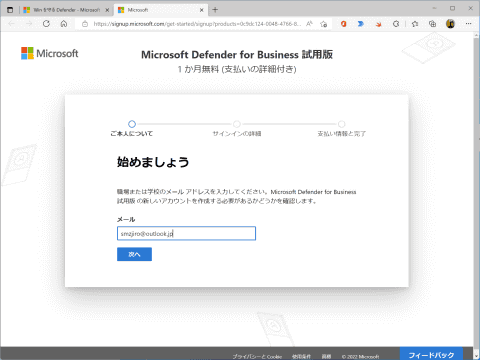Click the サインインの詳細 step circle
The height and width of the screenshot is (360, 480).
(x=237, y=124)
